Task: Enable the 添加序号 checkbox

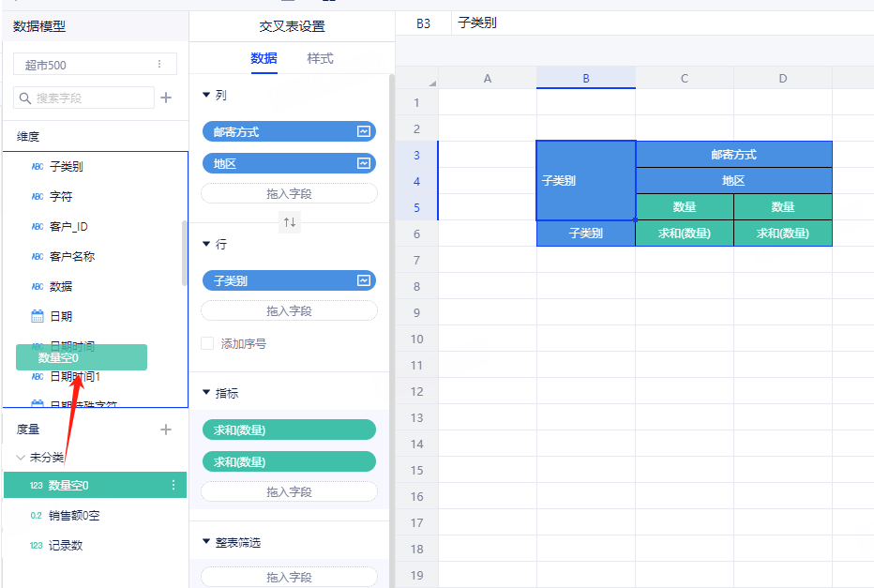Action: pyautogui.click(x=207, y=344)
